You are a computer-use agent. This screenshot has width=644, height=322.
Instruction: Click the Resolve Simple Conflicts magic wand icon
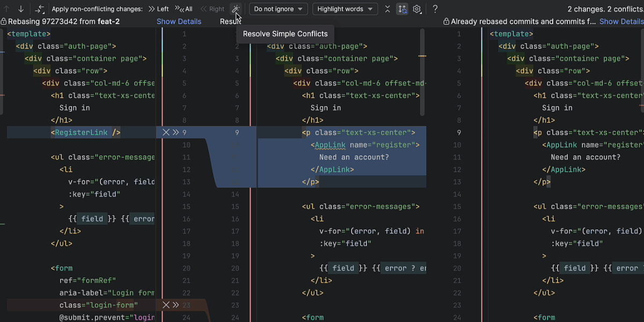(x=236, y=9)
